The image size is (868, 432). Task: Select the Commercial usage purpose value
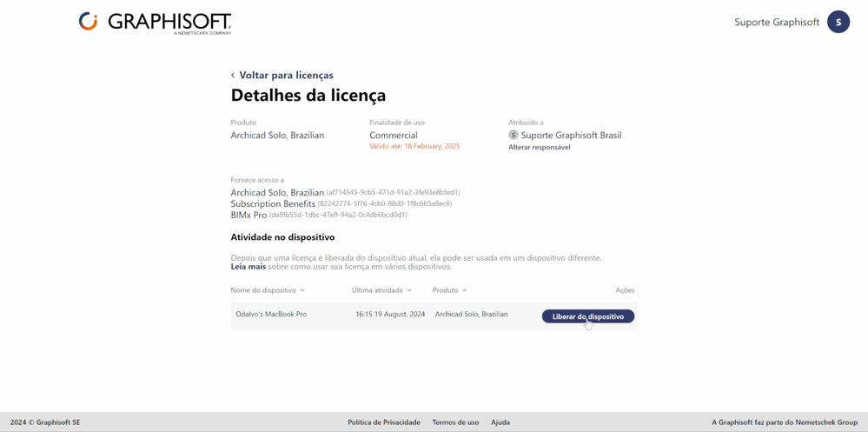(394, 135)
